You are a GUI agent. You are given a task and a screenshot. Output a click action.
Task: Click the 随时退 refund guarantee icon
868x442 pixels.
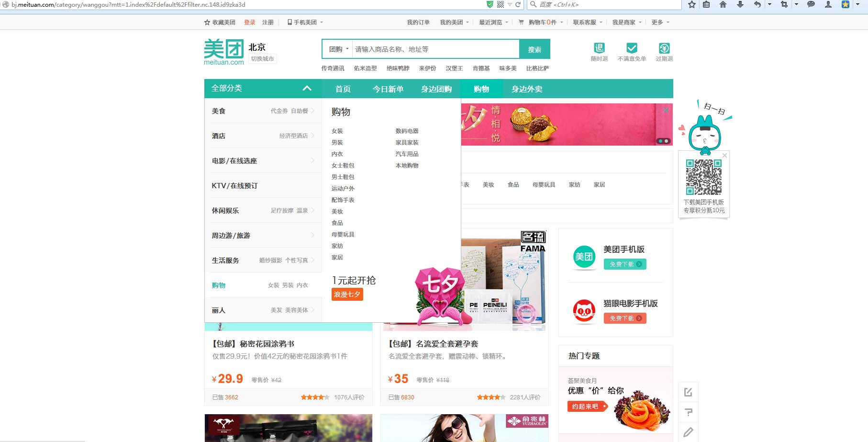click(x=599, y=48)
